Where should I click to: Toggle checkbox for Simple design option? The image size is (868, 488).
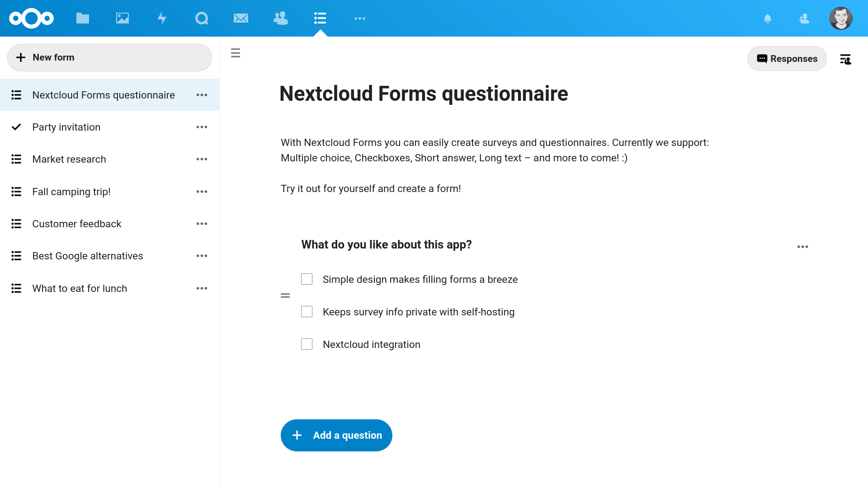point(307,279)
